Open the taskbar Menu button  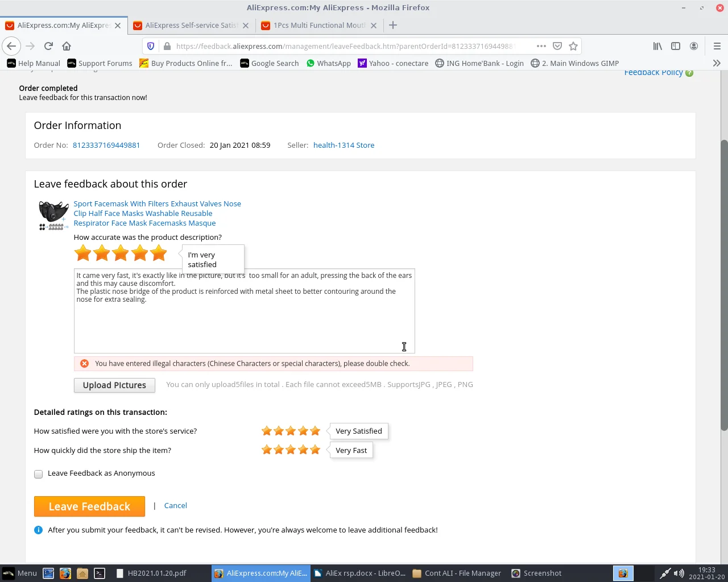[20, 573]
